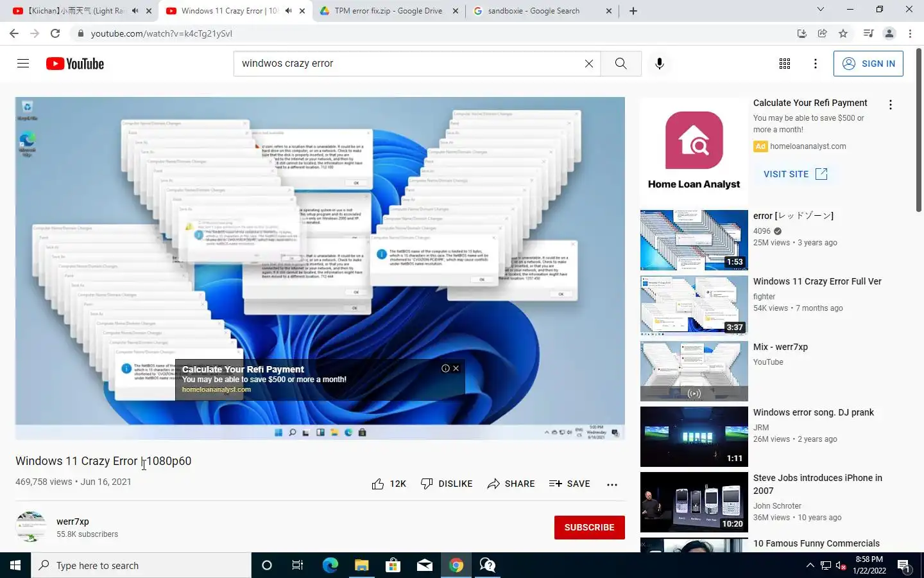The image size is (924, 578).
Task: Open a new browser tab
Action: click(633, 11)
